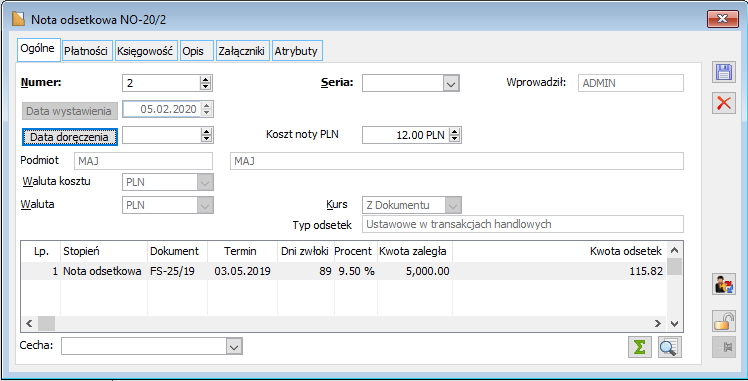Expand the Seria dropdown

[451, 83]
